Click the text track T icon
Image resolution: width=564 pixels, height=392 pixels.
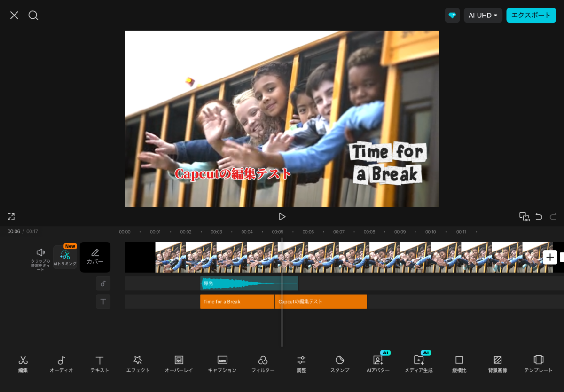[x=103, y=302]
